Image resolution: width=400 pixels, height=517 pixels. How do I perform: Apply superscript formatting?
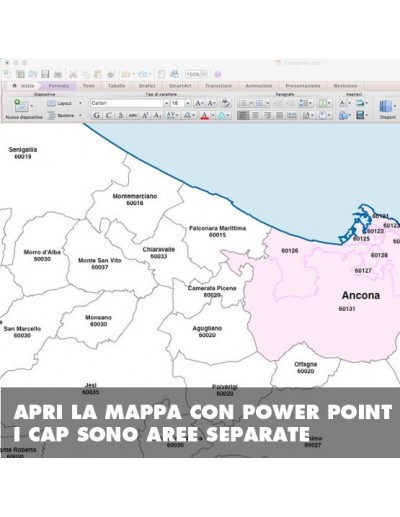pyautogui.click(x=145, y=115)
